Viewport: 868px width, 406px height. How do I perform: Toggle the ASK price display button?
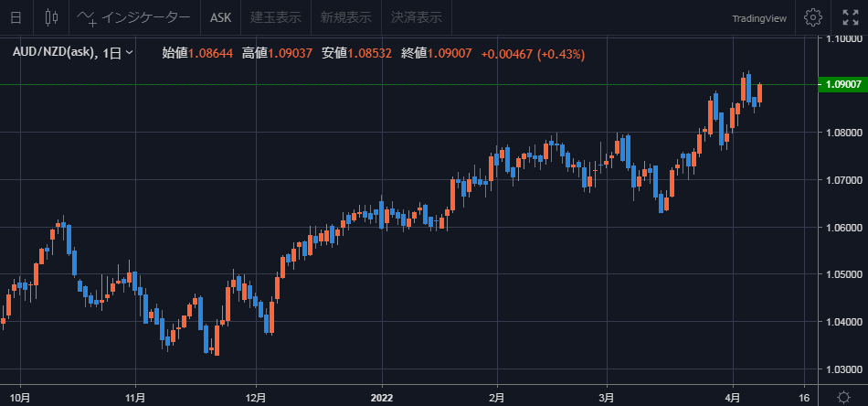(x=220, y=17)
